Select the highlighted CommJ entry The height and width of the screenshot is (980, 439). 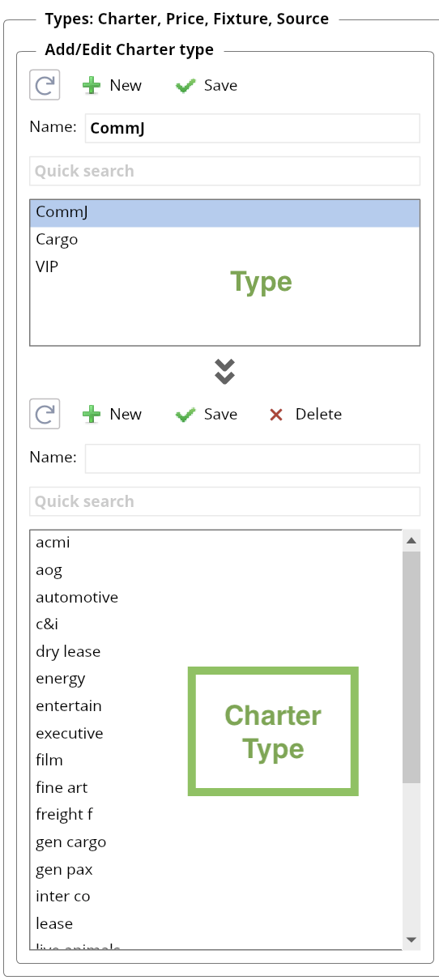point(224,213)
